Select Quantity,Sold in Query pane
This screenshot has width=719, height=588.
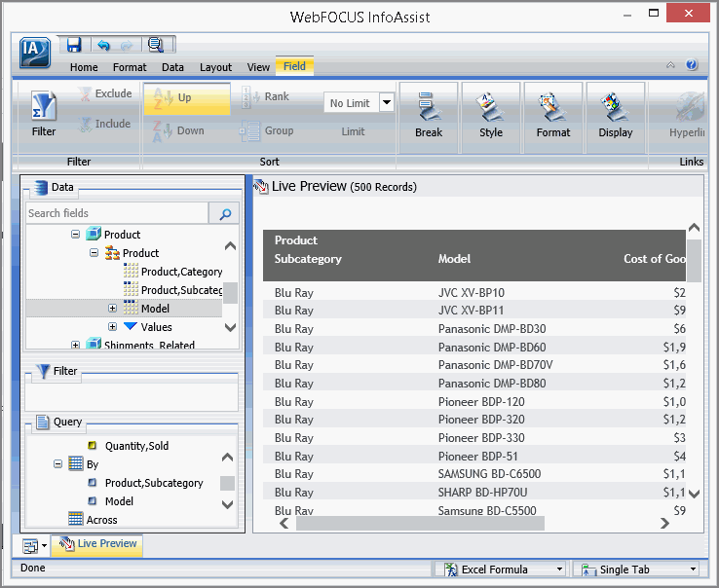(x=136, y=446)
